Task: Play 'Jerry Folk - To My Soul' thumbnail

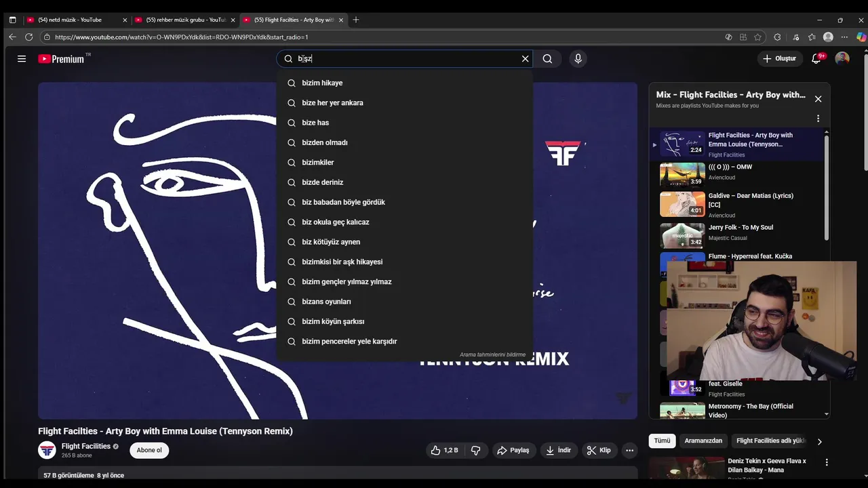Action: [682, 235]
